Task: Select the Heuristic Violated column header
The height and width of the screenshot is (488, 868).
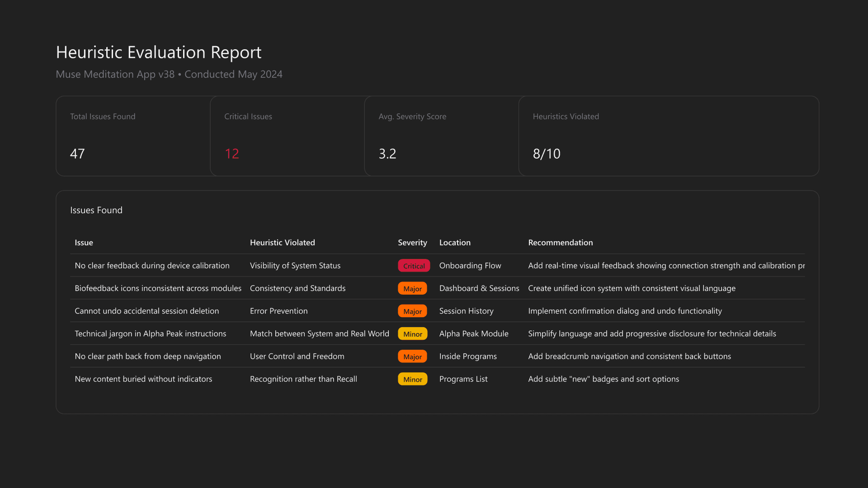Action: [x=282, y=243]
